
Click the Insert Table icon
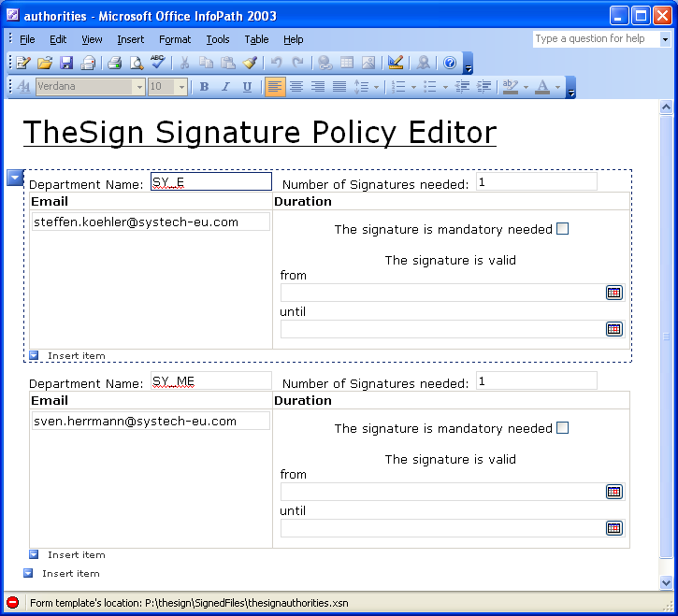tap(346, 63)
